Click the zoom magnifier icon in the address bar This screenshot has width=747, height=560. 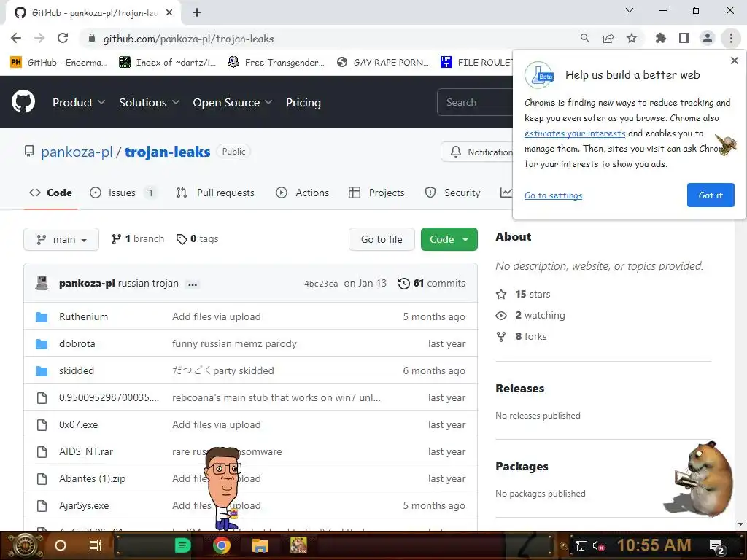[x=584, y=38]
